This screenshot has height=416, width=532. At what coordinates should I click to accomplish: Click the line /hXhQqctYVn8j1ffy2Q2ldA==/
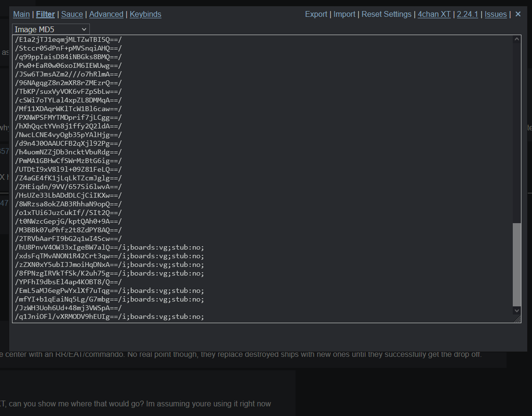[68, 126]
